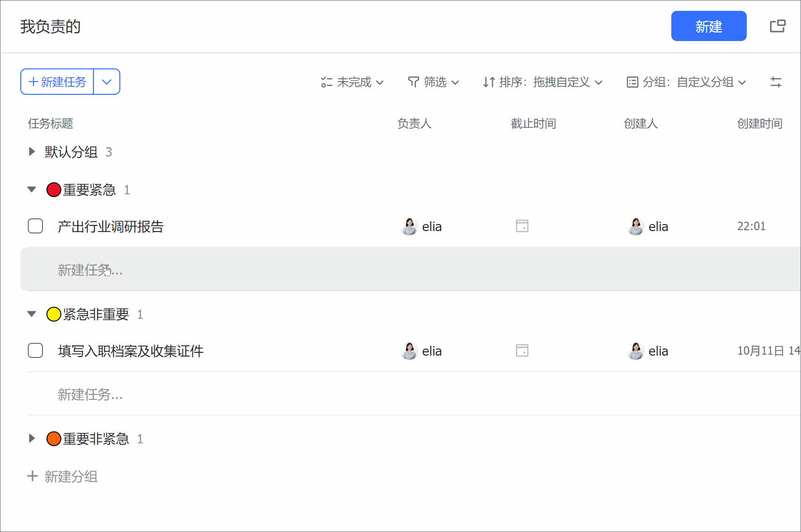
Task: Click the 新建任务 input row under 重要紧急
Action: pos(90,270)
